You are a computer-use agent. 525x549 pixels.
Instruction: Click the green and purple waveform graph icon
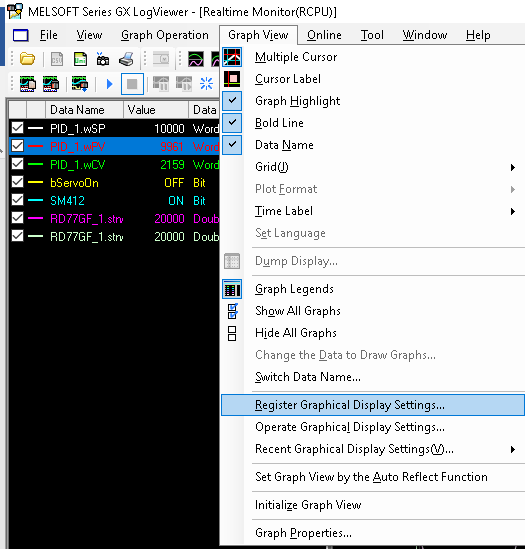196,59
